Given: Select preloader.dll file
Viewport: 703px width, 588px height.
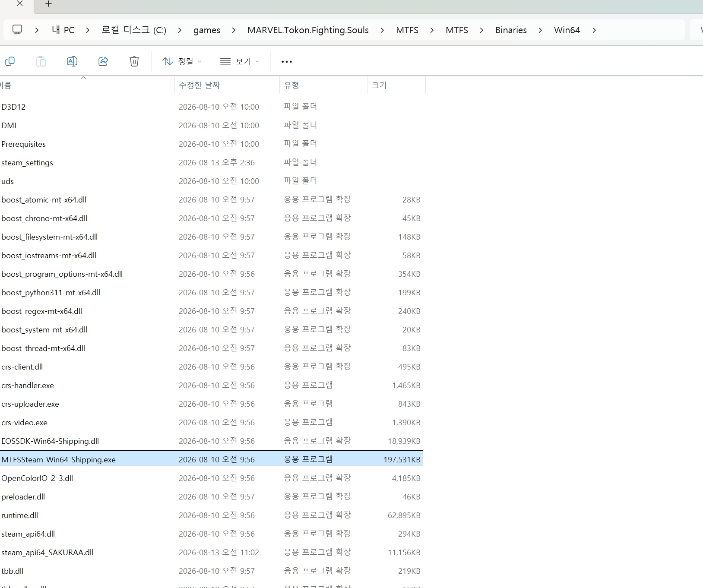Looking at the screenshot, I should coord(212,496).
